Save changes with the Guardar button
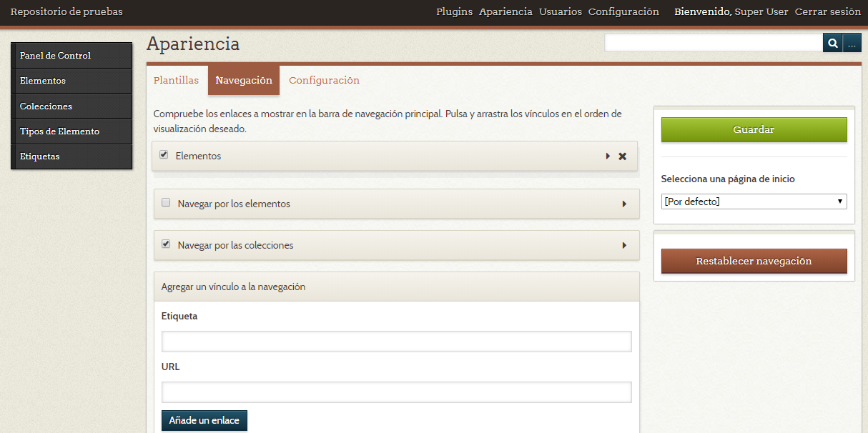 (754, 129)
